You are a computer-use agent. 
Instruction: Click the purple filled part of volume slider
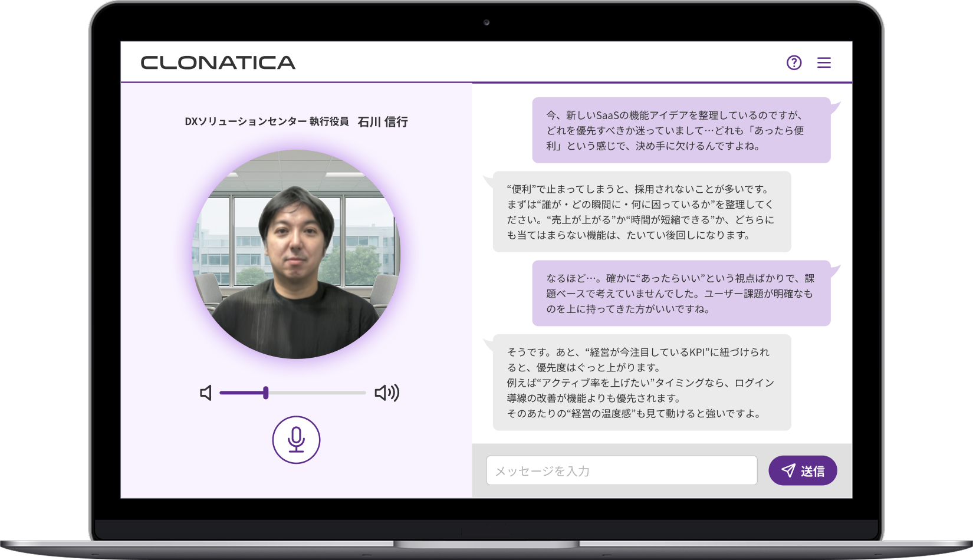coord(242,393)
